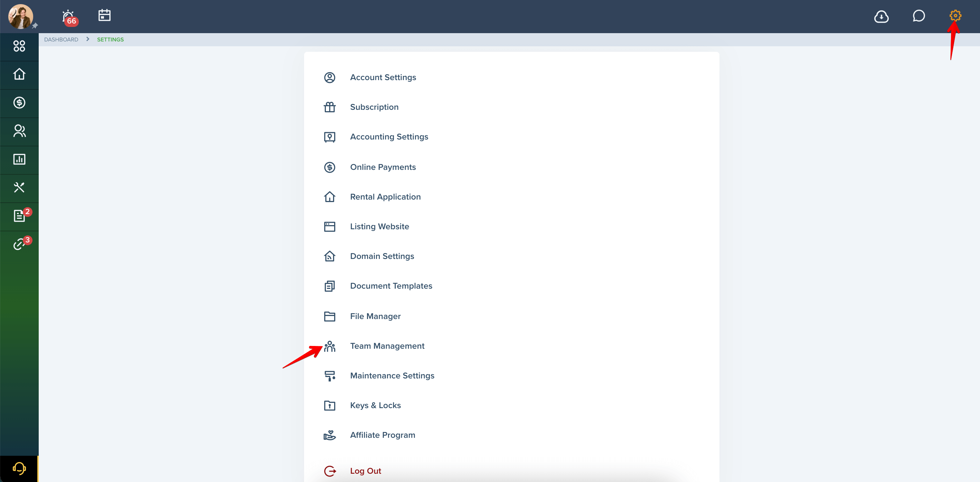
Task: Click the Online Payments dollar icon
Action: click(329, 167)
